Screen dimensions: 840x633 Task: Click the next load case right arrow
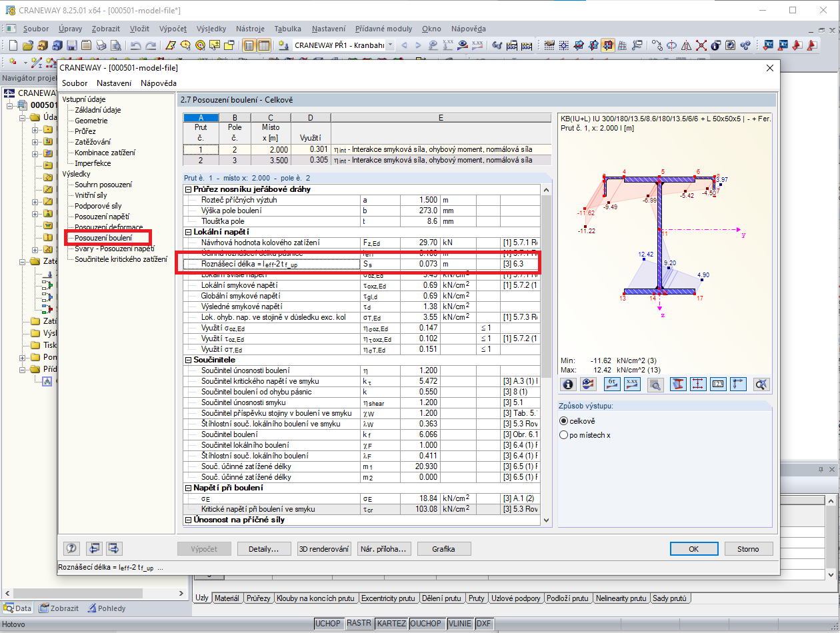tap(418, 45)
